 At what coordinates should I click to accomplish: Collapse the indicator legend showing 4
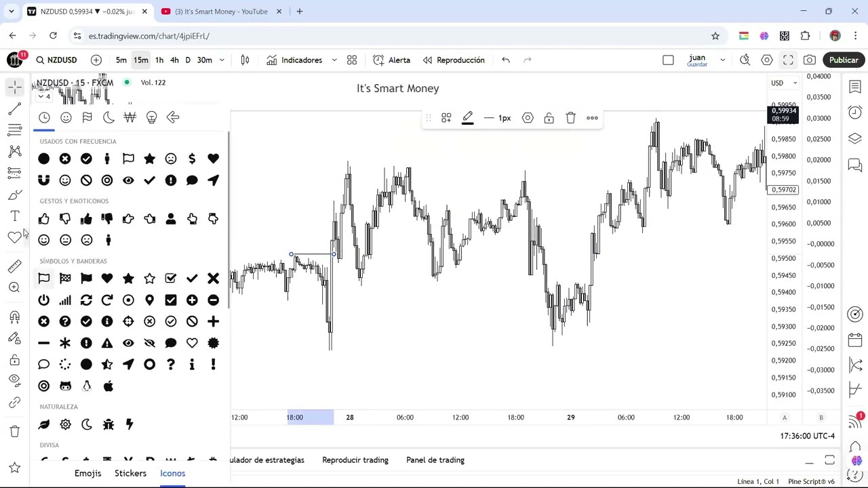44,97
